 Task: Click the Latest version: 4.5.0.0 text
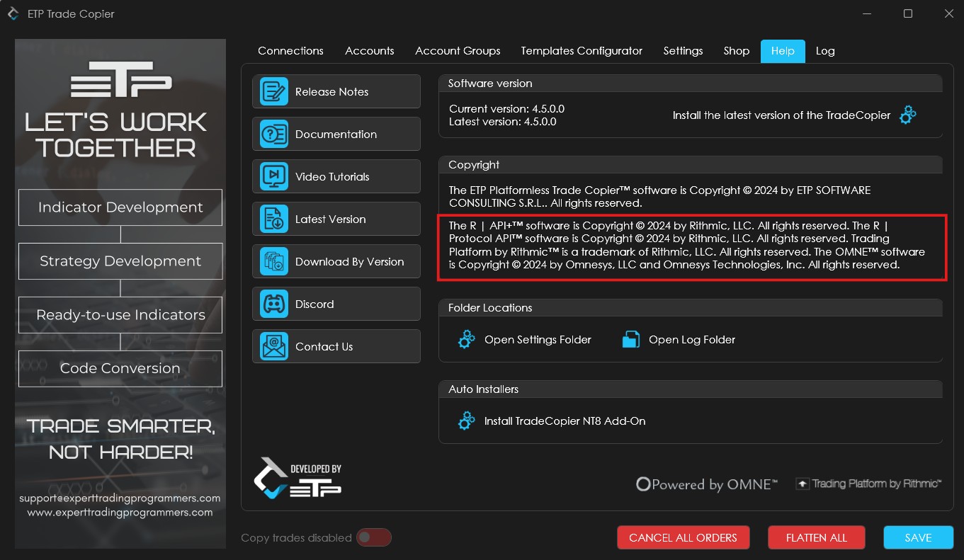502,122
